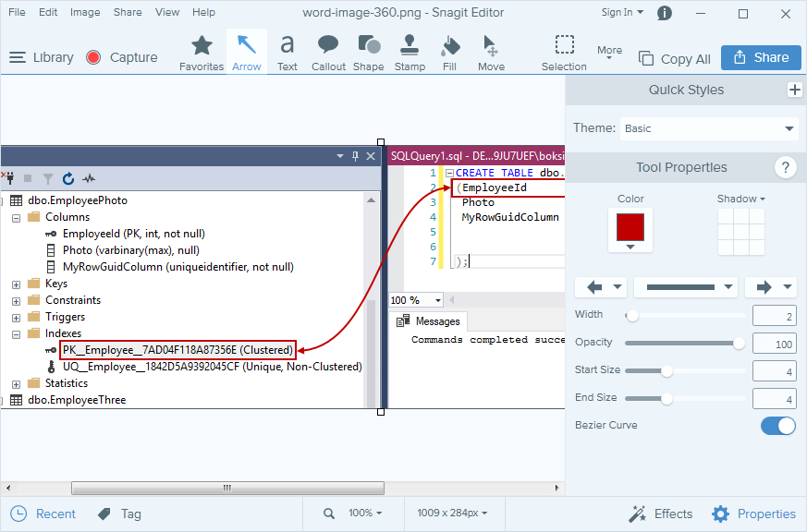The height and width of the screenshot is (532, 807).
Task: Select the Selection tool
Action: 564,53
